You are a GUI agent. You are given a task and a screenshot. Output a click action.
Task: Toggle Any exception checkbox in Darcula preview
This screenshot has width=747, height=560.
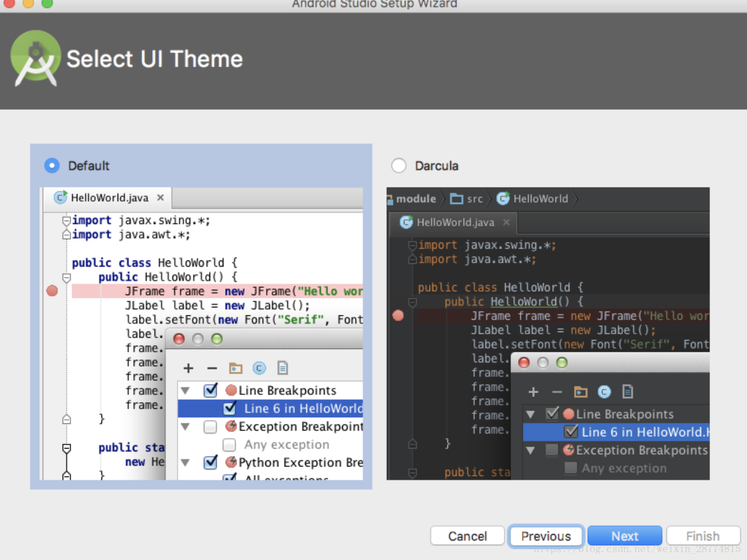571,468
